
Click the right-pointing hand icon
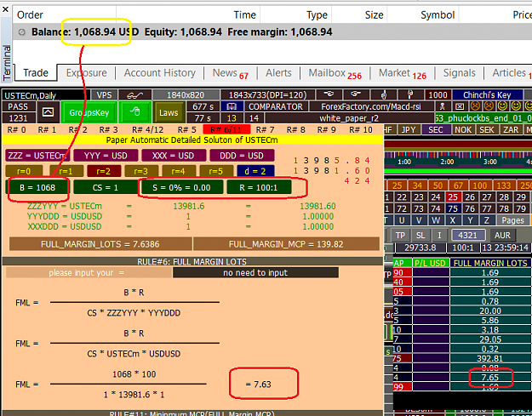[356, 94]
